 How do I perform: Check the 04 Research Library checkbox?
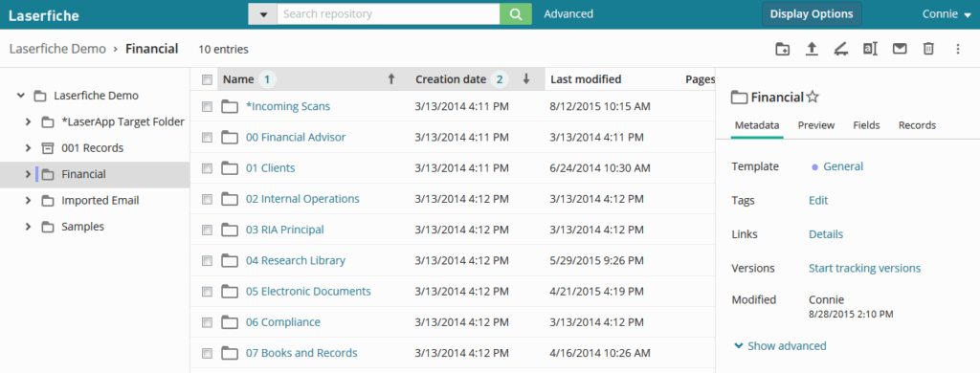(207, 260)
